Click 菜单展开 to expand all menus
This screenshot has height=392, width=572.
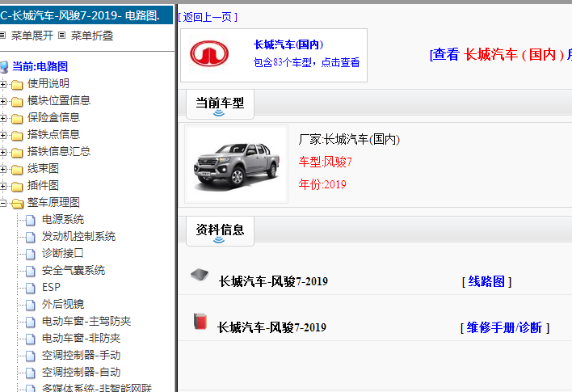[x=32, y=36]
